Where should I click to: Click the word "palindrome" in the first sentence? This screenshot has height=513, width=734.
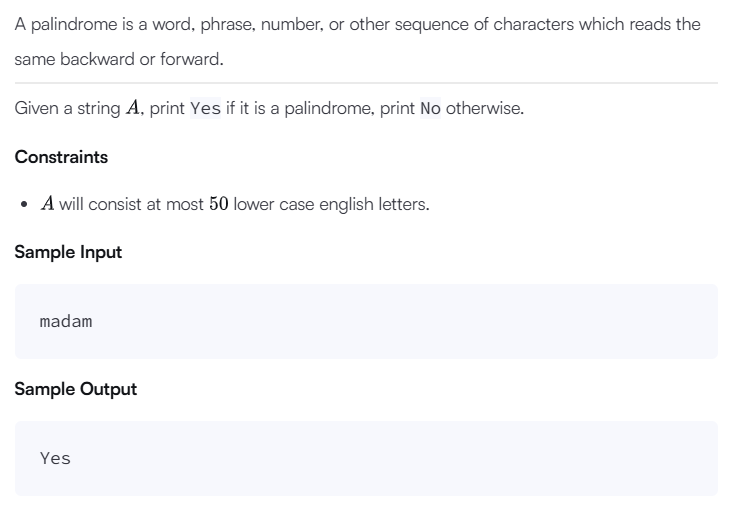(74, 24)
